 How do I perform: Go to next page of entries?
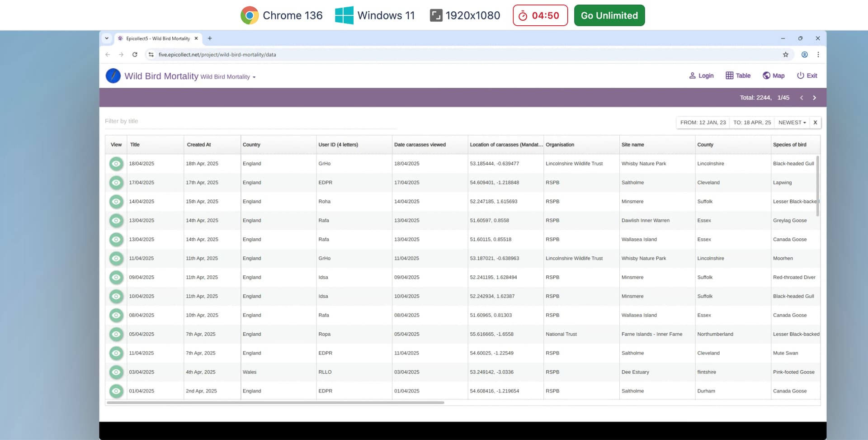point(814,98)
